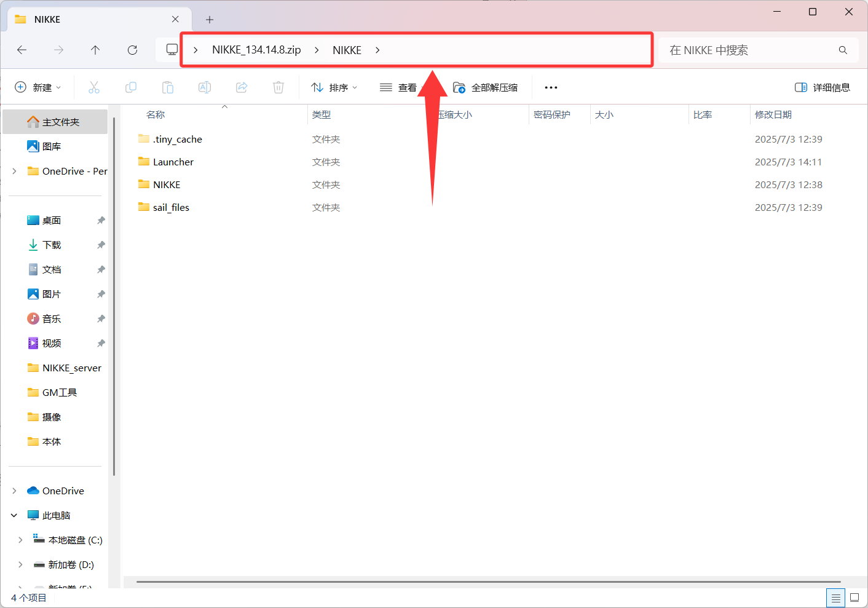Open the 新建 dropdown

(x=38, y=87)
